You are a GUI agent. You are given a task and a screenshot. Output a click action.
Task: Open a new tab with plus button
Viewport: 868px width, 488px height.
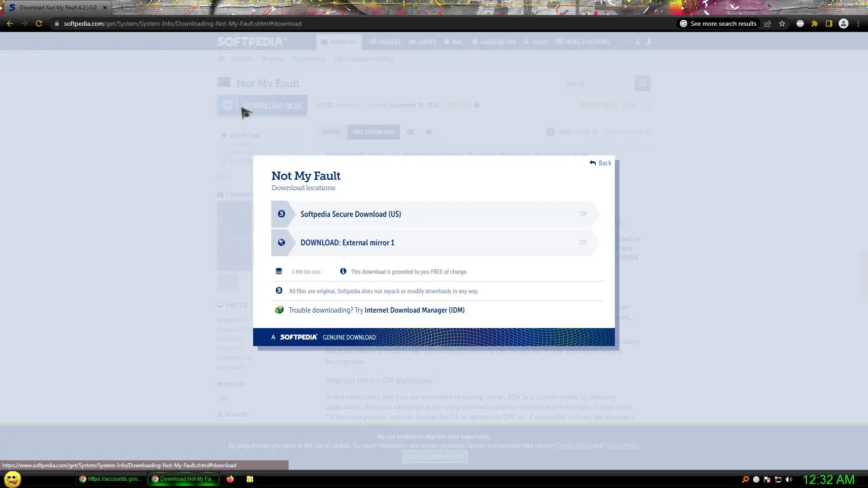coord(121,8)
